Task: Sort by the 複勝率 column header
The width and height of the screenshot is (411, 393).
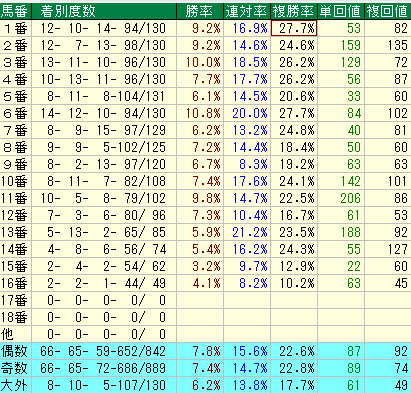Action: click(x=294, y=11)
